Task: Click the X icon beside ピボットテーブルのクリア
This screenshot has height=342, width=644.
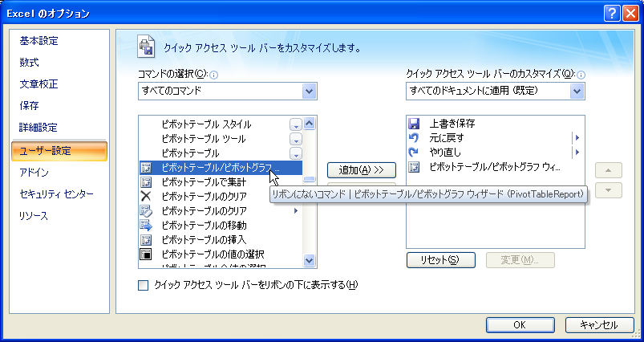Action: 146,197
